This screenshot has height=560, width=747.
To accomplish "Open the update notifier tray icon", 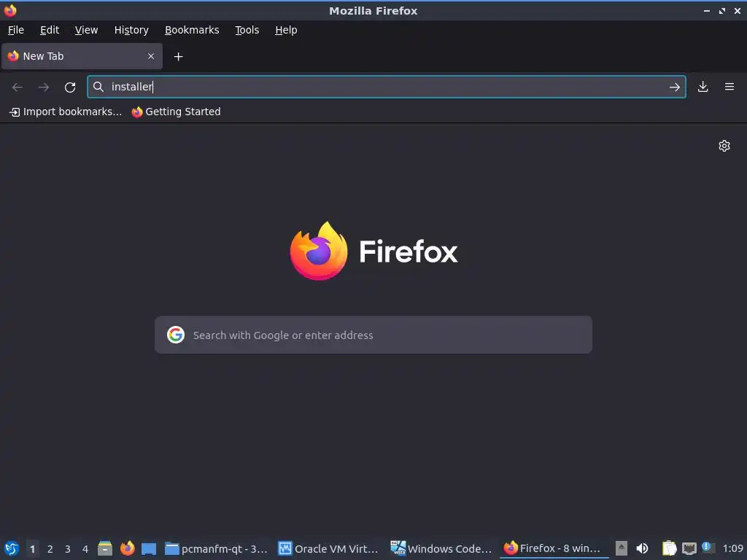I will click(708, 548).
